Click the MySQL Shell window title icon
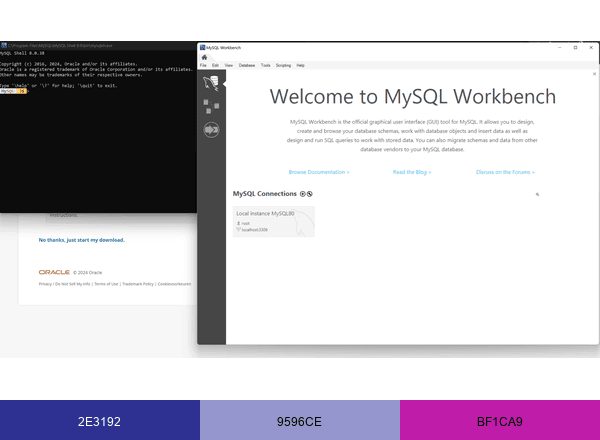The image size is (600, 440). point(3,45)
